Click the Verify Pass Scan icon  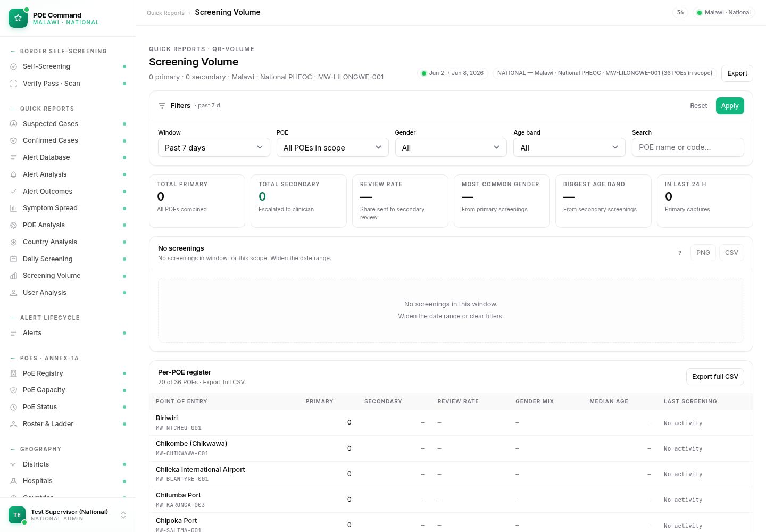pyautogui.click(x=14, y=84)
